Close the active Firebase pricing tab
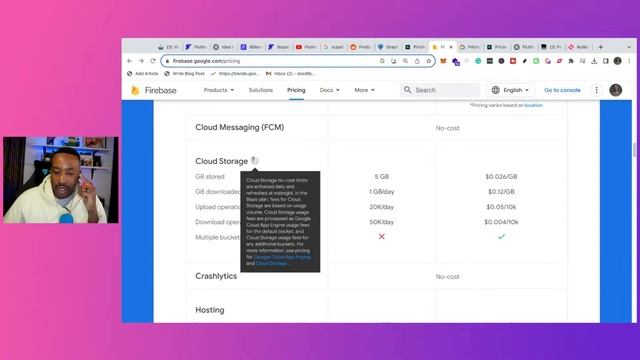This screenshot has height=360, width=640. coord(451,47)
